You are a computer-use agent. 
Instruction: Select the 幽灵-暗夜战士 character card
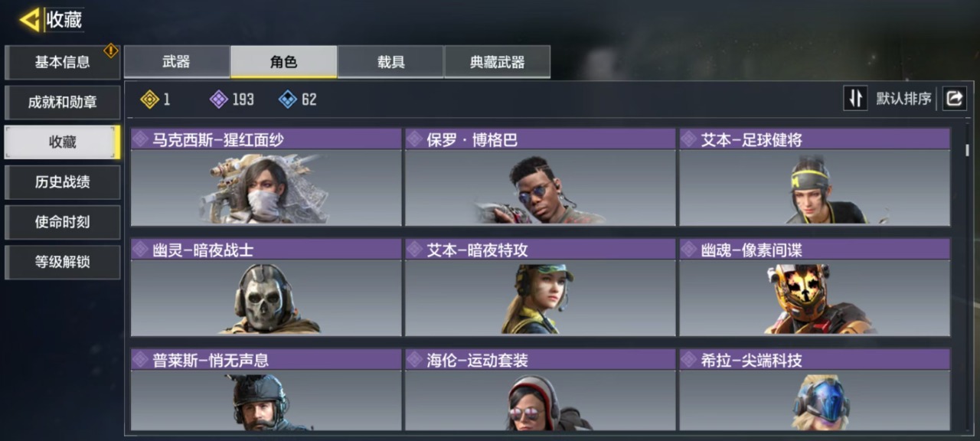tap(266, 287)
